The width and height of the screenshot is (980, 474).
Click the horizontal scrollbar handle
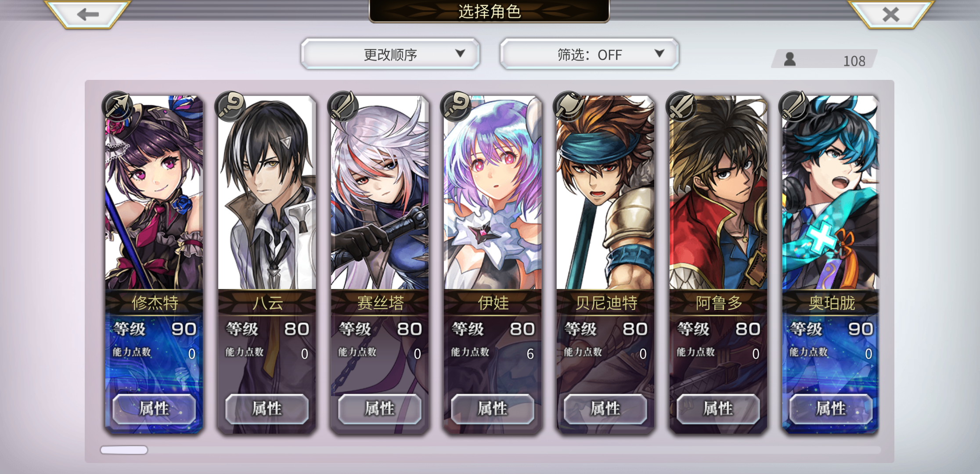124,450
